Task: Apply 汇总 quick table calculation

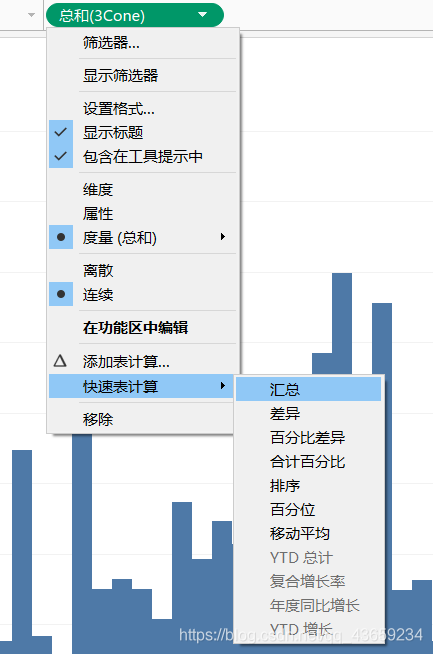Action: [x=309, y=389]
